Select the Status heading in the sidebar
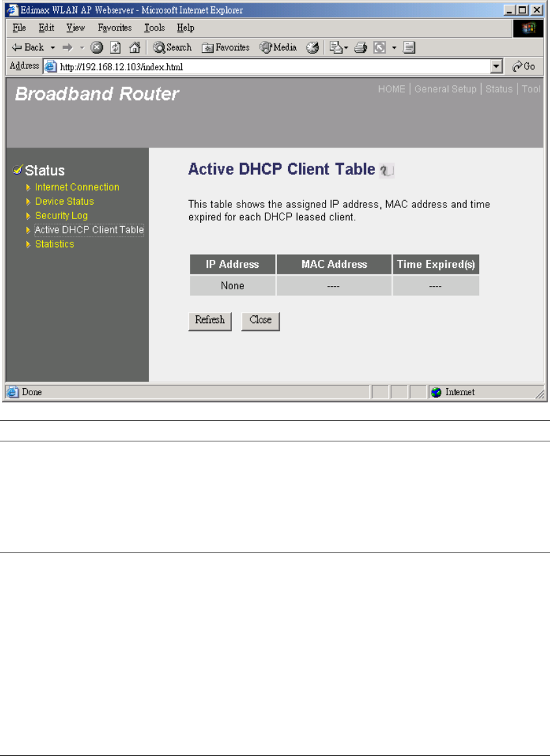550x756 pixels. tap(45, 170)
